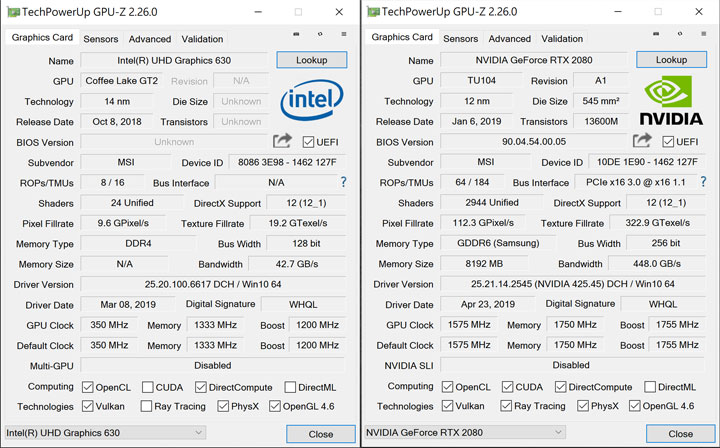Select Graphics Card tab in NVIDIA window
Image resolution: width=720 pixels, height=448 pixels.
click(402, 37)
